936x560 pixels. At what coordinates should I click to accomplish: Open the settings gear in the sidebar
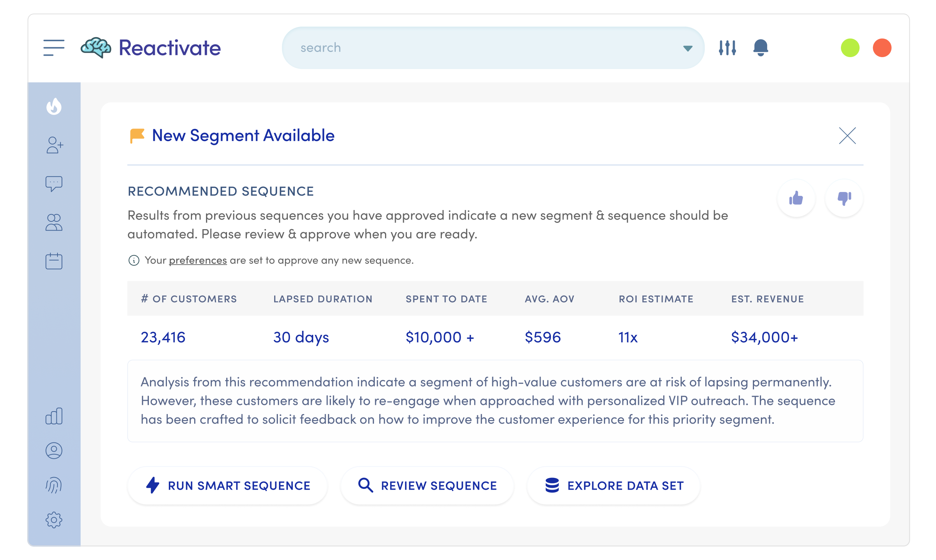(x=54, y=520)
